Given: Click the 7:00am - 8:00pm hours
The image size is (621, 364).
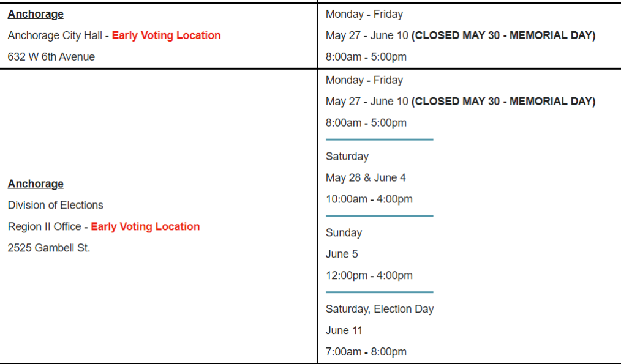Looking at the screenshot, I should [366, 352].
